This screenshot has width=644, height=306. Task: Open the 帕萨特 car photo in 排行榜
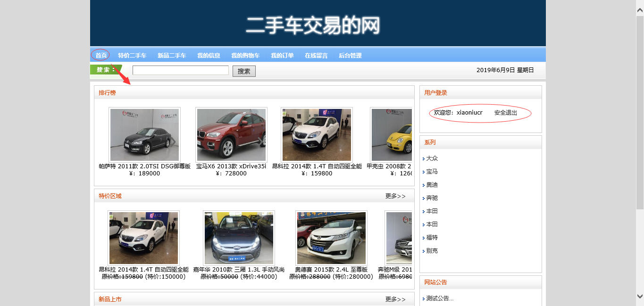[x=144, y=135]
